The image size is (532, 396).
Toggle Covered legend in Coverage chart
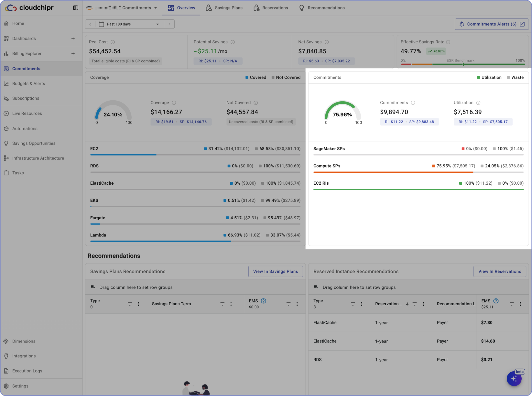pos(255,77)
